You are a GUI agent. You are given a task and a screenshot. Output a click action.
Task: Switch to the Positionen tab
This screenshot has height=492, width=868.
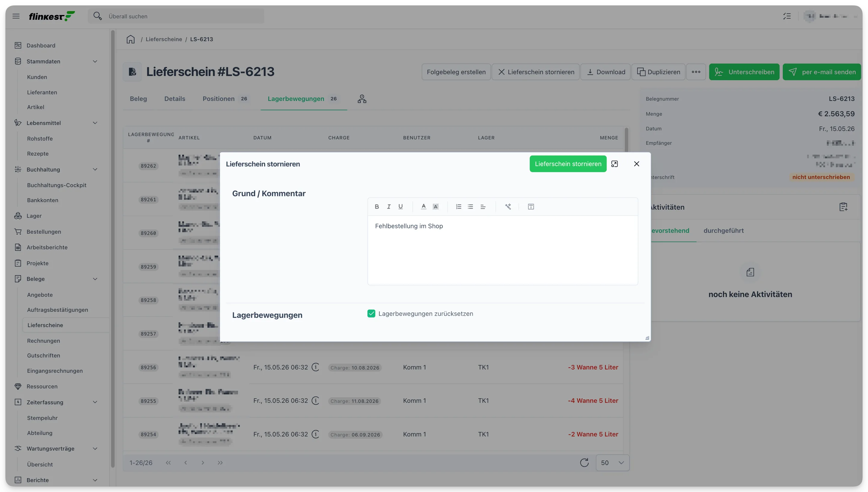225,99
